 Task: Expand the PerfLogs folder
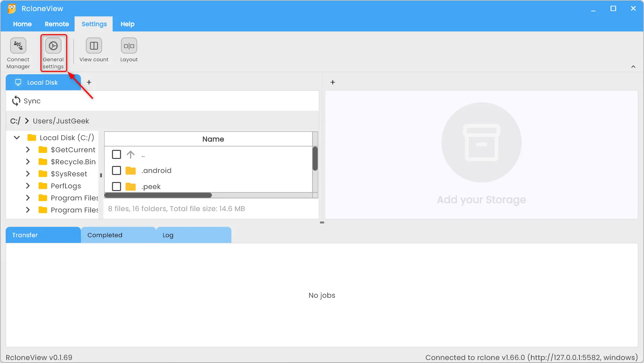tap(28, 186)
